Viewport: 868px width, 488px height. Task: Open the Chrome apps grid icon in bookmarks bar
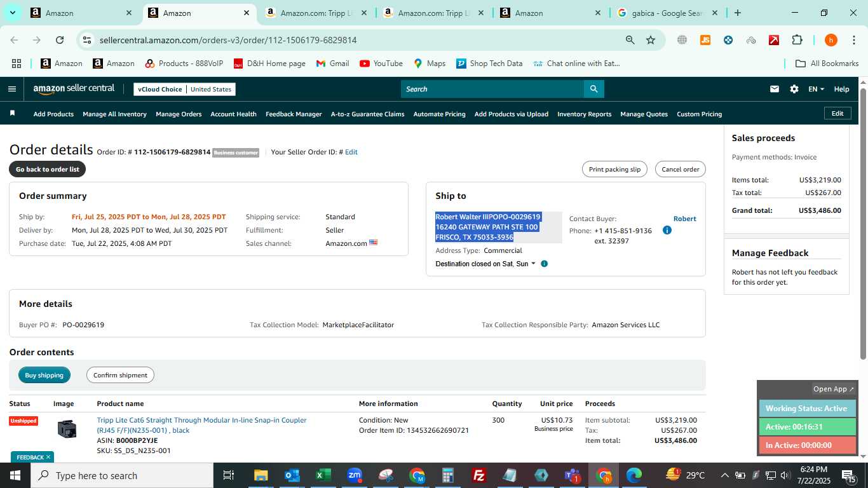tap(17, 64)
